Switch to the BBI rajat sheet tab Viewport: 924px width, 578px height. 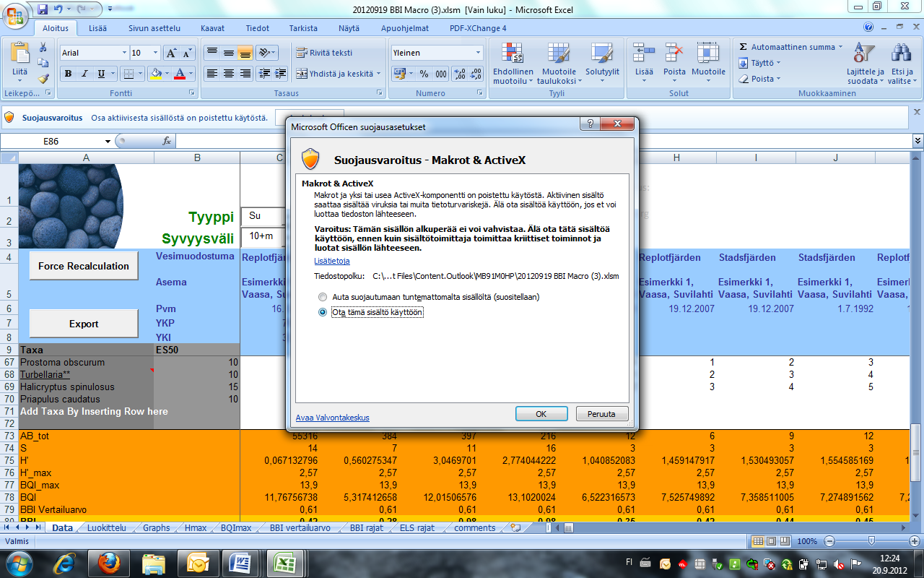point(367,528)
